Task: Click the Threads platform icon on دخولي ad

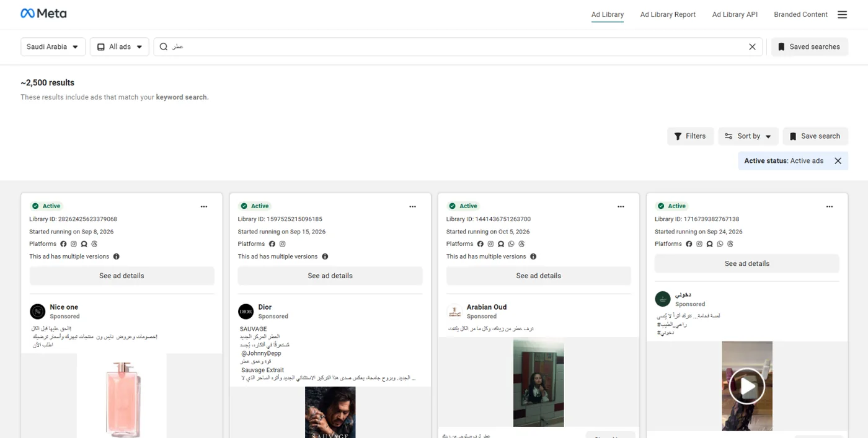Action: pos(730,244)
